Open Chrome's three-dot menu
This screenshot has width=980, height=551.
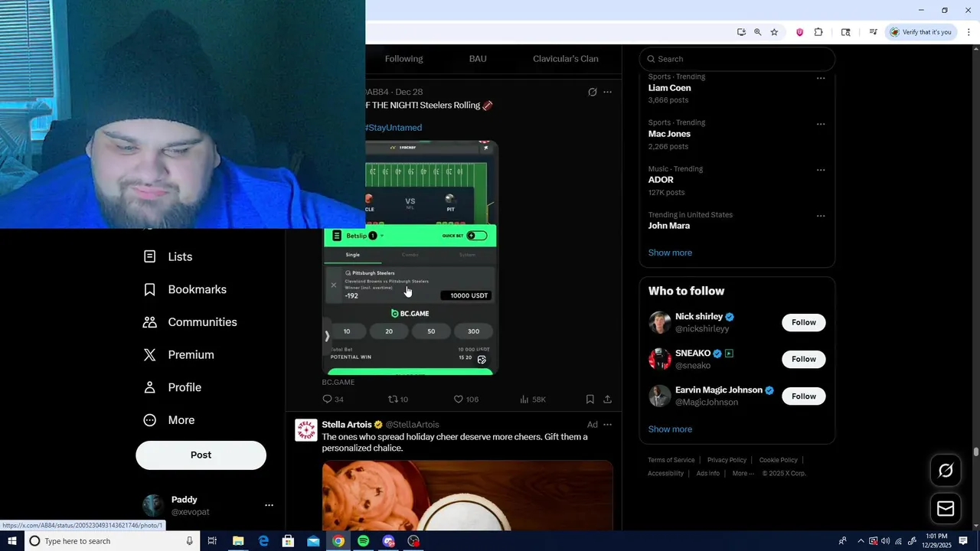pos(969,32)
